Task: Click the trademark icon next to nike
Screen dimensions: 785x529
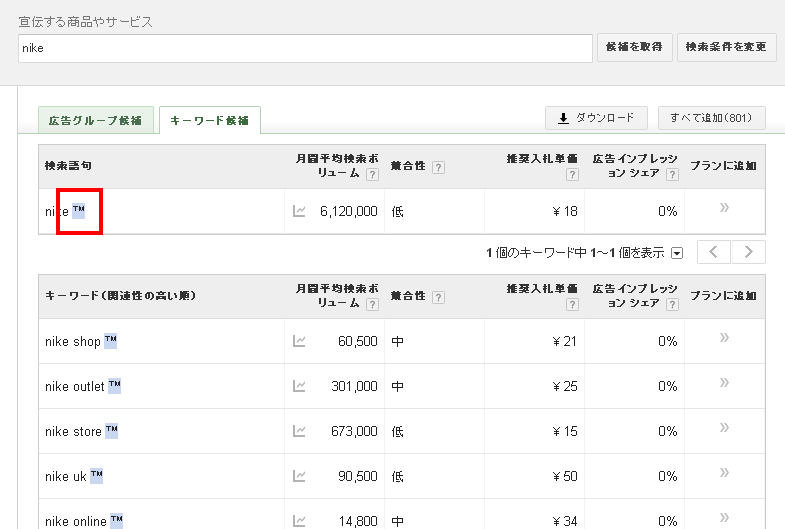Action: (x=79, y=211)
